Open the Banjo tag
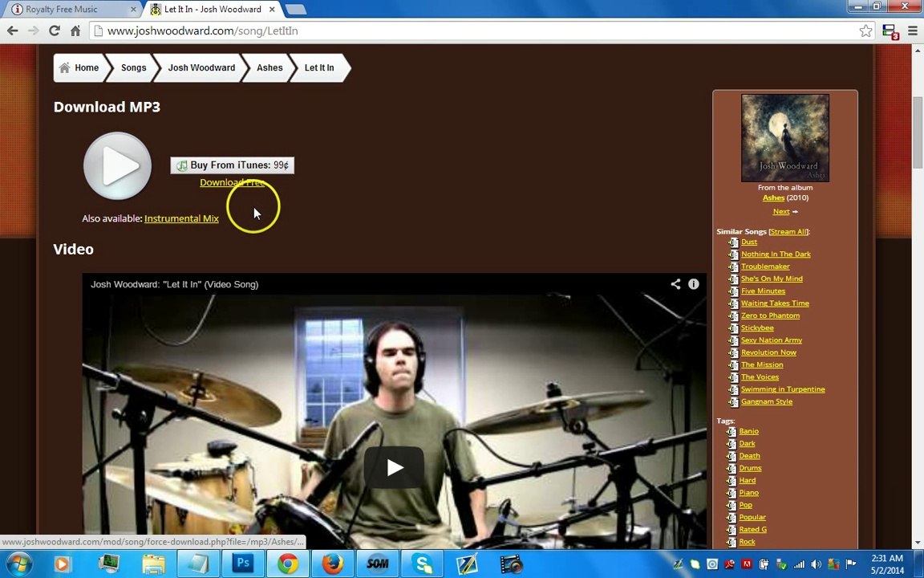This screenshot has height=578, width=924. tap(748, 431)
